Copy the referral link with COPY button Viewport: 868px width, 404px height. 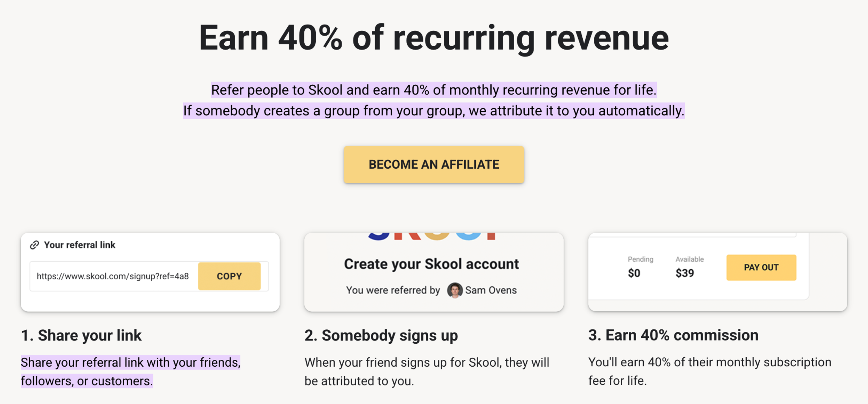[229, 276]
